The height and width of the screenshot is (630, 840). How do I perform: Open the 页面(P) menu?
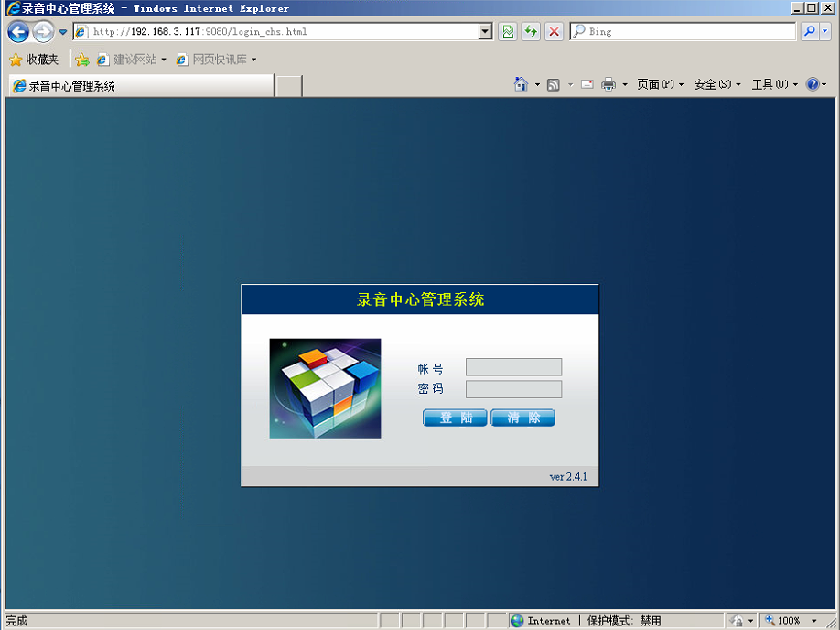click(660, 84)
